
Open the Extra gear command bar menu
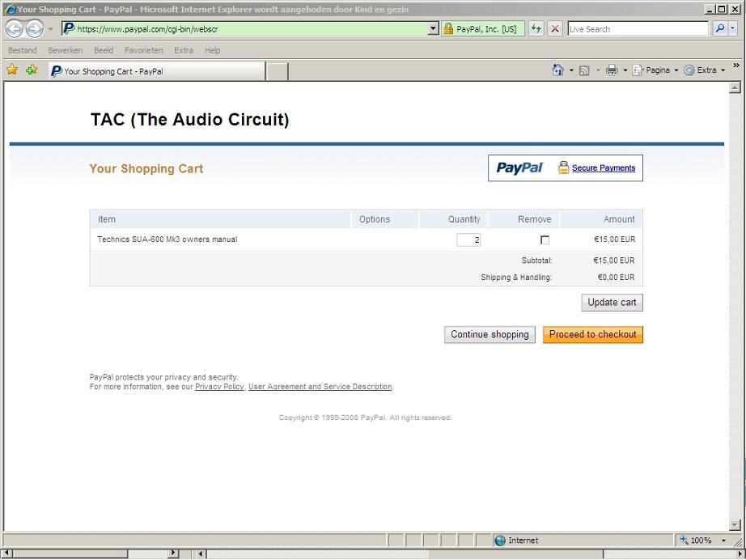point(704,70)
